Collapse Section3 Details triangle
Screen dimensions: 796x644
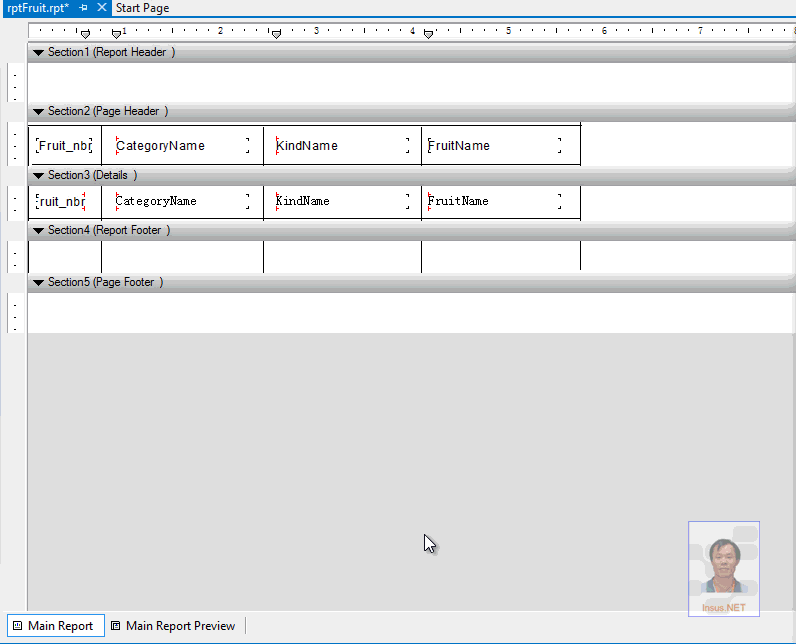click(38, 176)
